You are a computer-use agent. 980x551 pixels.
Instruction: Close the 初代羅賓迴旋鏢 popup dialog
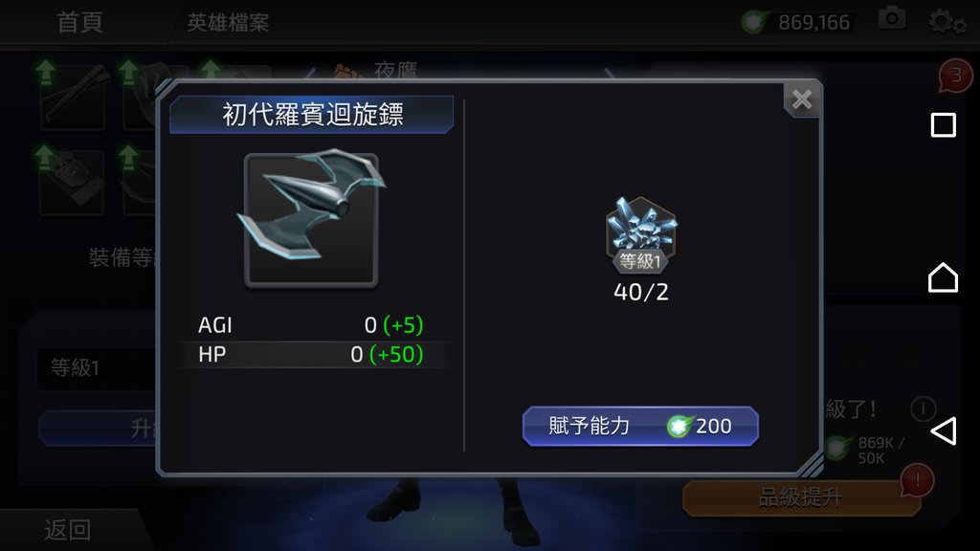(x=802, y=99)
